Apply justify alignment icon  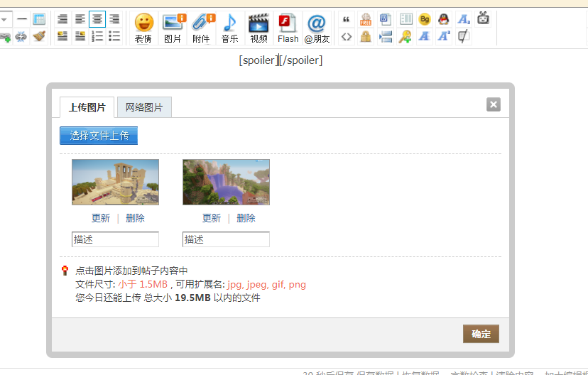pos(62,18)
